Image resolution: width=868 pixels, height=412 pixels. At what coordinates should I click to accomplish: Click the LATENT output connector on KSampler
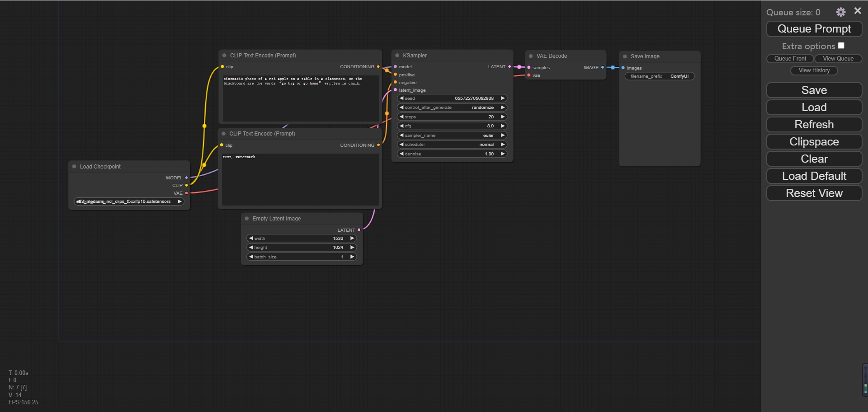509,67
